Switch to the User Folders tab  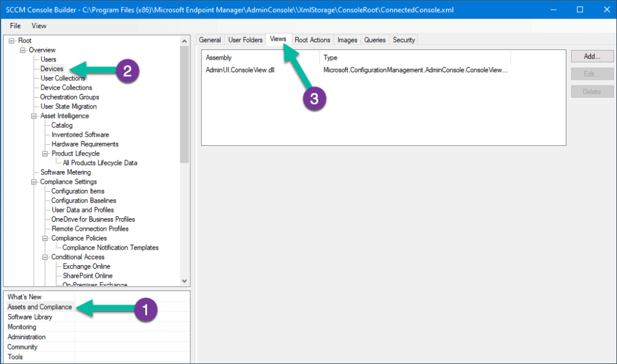coord(245,40)
